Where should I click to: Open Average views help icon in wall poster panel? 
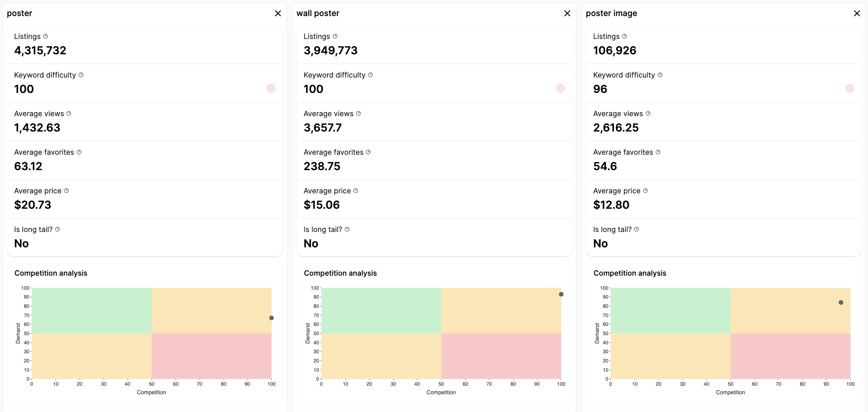click(x=358, y=113)
